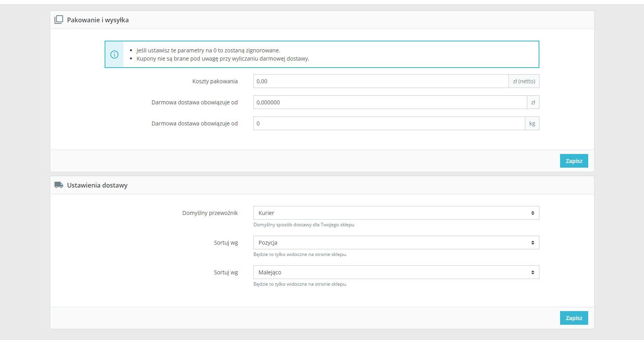Click the Pakowanie i wysyłka panel icon
644x340 pixels.
[59, 20]
